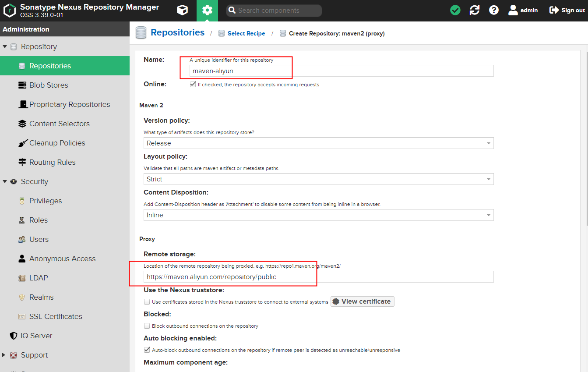Click the search magnifier icon
588x372 pixels.
[x=232, y=11]
